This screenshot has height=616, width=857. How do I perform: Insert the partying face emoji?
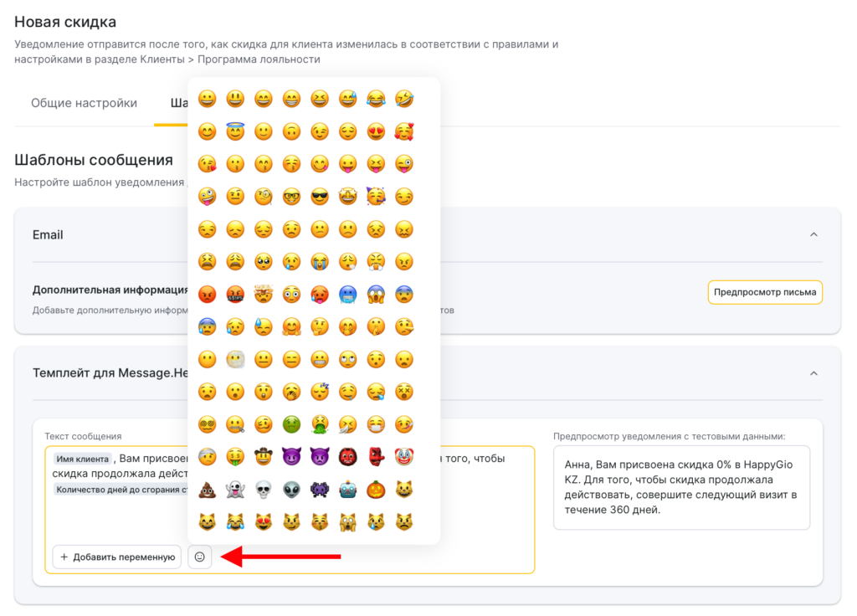pos(376,197)
